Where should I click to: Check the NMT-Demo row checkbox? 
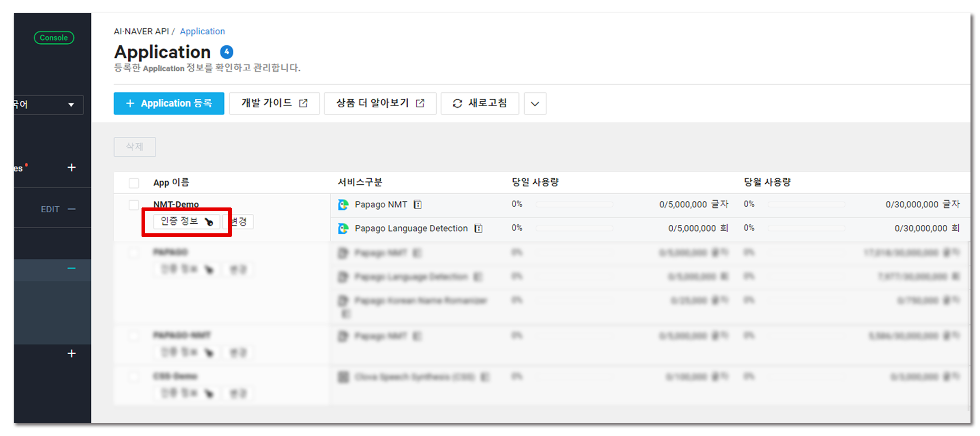coord(134,205)
